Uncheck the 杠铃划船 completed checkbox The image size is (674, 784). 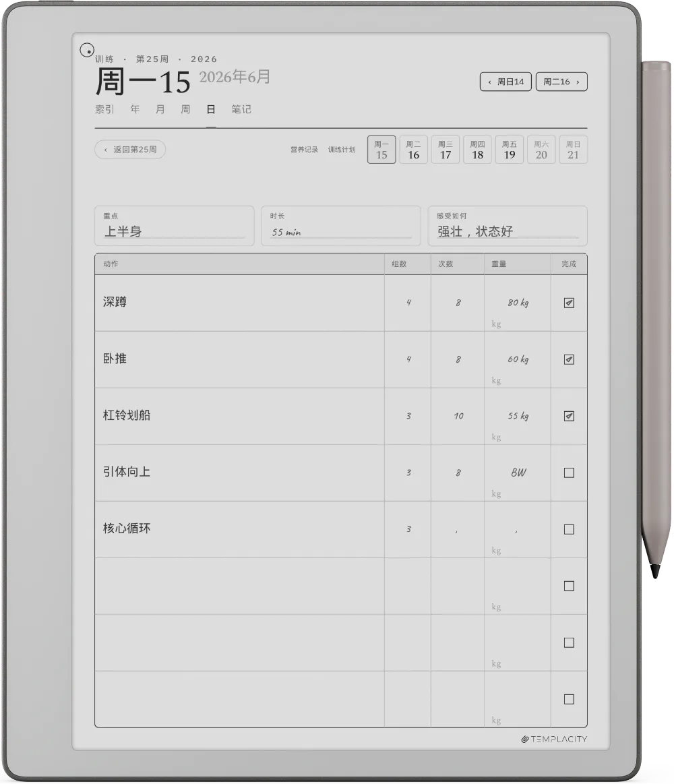point(569,416)
